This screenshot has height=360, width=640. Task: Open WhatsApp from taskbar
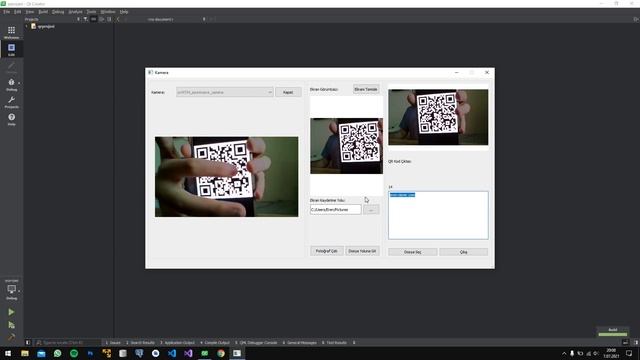(x=58, y=353)
